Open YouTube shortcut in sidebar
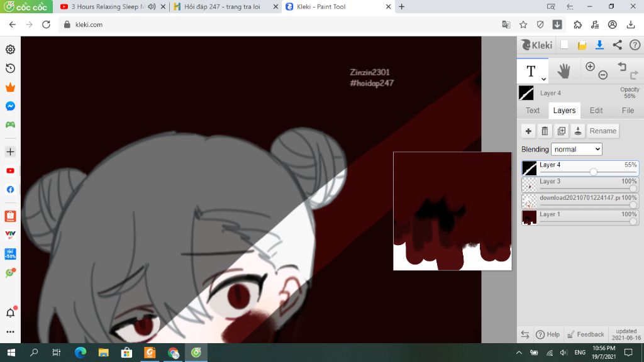 tap(10, 171)
